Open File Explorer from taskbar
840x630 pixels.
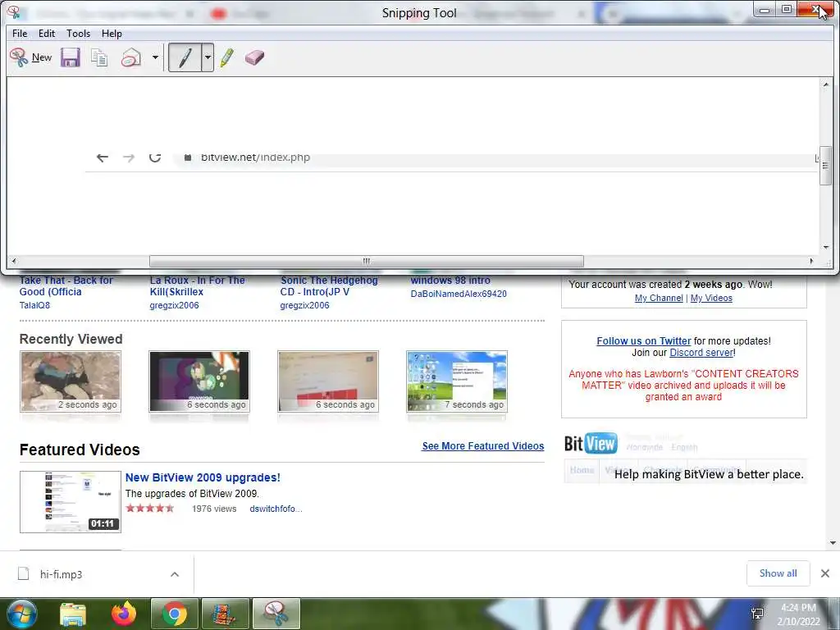pyautogui.click(x=73, y=614)
